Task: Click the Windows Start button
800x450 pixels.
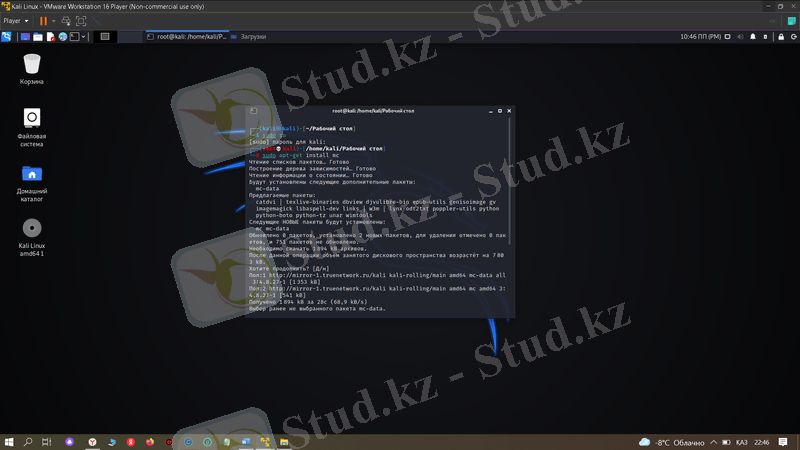Action: (x=9, y=441)
